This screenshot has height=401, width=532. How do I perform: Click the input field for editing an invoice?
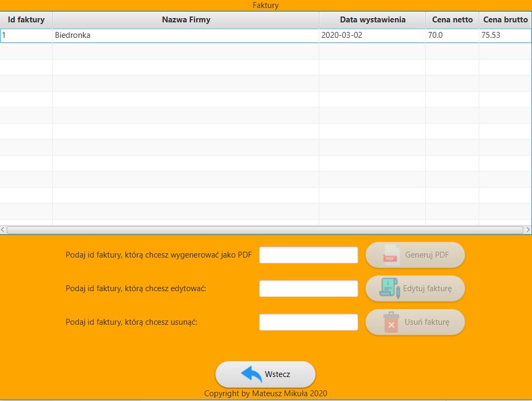308,288
